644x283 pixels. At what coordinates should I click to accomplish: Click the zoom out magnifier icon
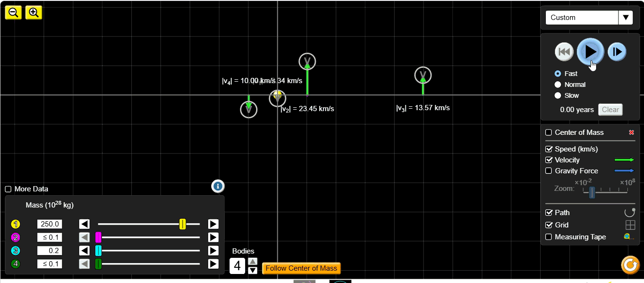[13, 12]
